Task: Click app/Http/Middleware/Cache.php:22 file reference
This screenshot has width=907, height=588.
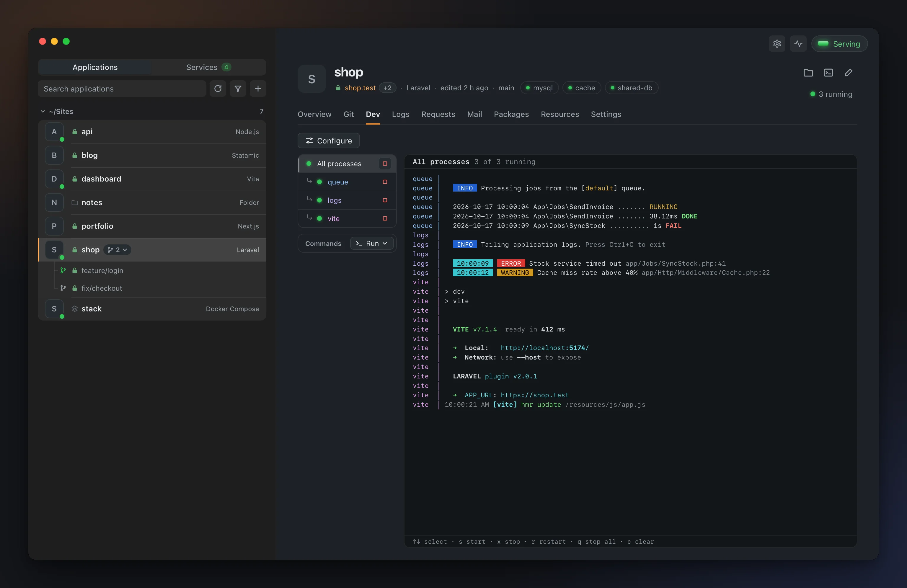Action: click(x=705, y=272)
